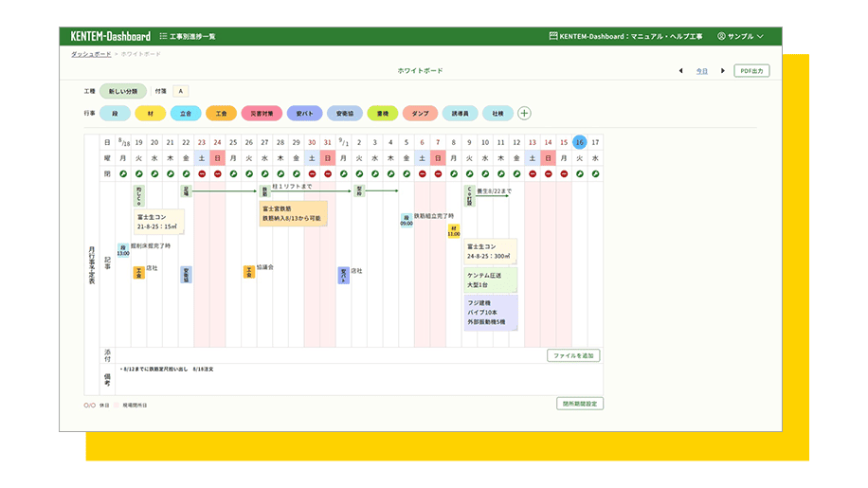The image size is (868, 488).
Task: Pick the pink 災害対策 event tag
Action: pyautogui.click(x=262, y=114)
